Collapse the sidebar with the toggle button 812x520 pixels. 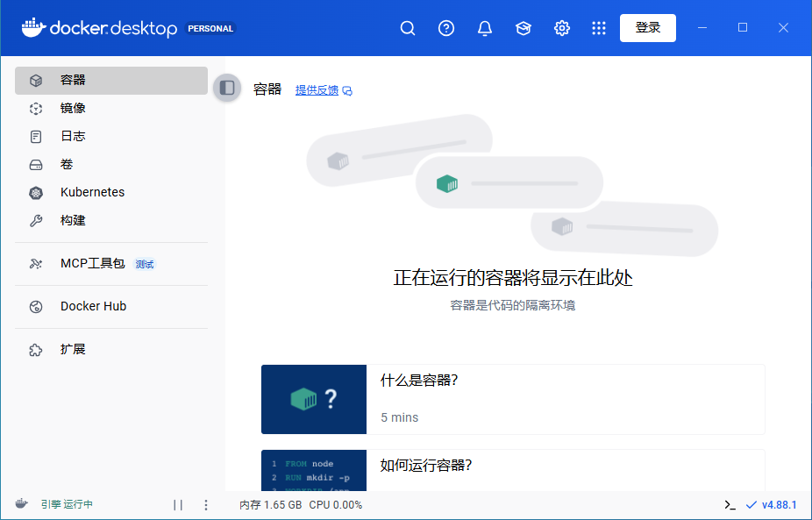(x=227, y=88)
